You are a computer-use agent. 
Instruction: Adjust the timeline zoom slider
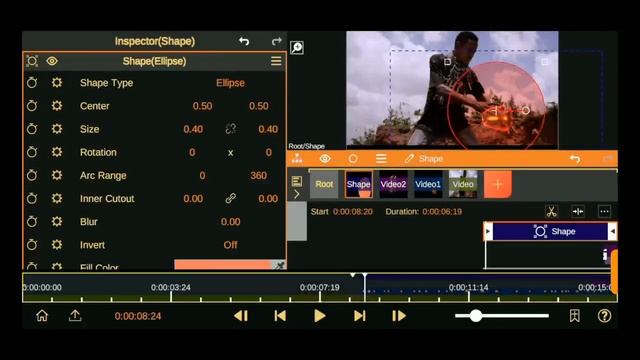(x=502, y=316)
